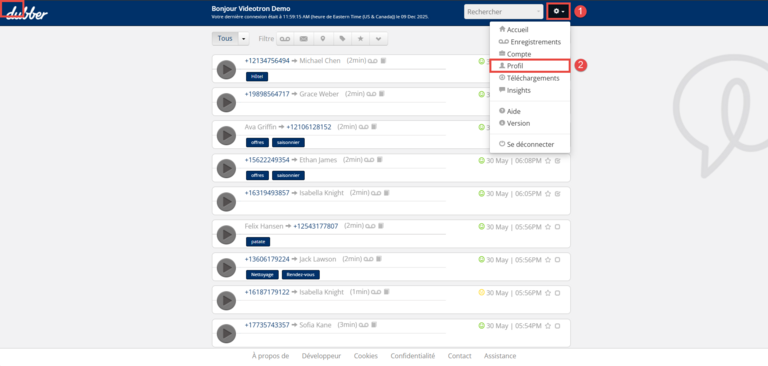
Task: Open the gear settings menu button
Action: click(558, 11)
